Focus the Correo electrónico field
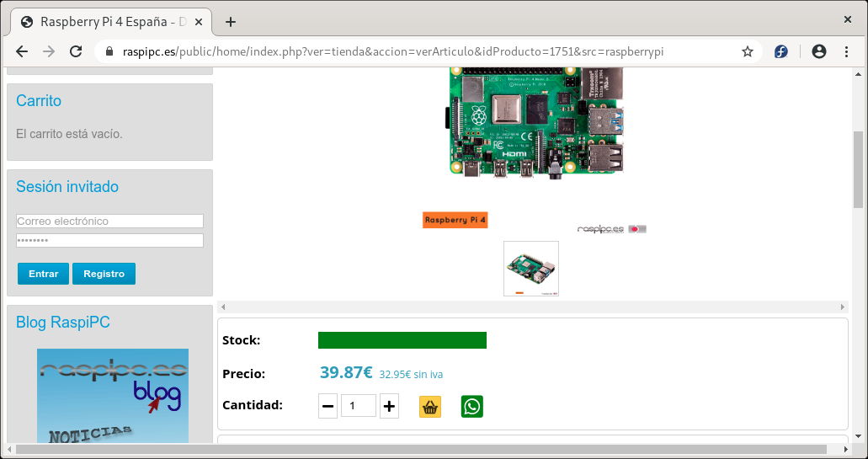The image size is (868, 459). point(109,221)
